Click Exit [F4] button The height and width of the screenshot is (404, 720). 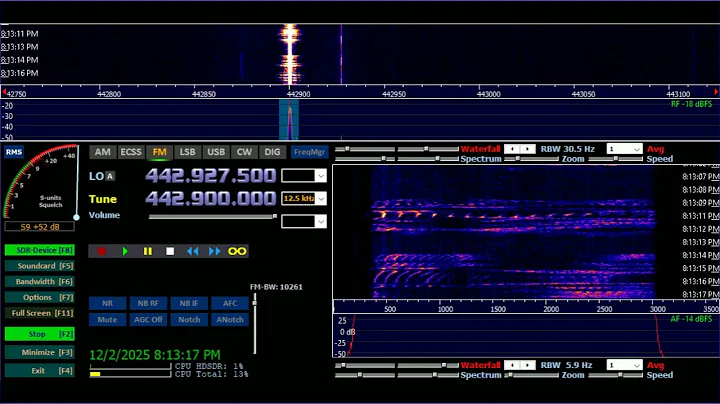(39, 370)
